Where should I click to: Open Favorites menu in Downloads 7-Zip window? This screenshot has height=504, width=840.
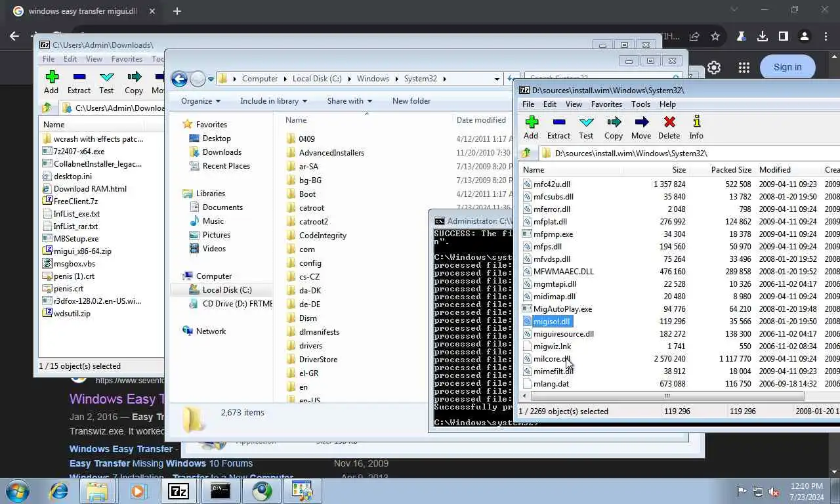(127, 59)
